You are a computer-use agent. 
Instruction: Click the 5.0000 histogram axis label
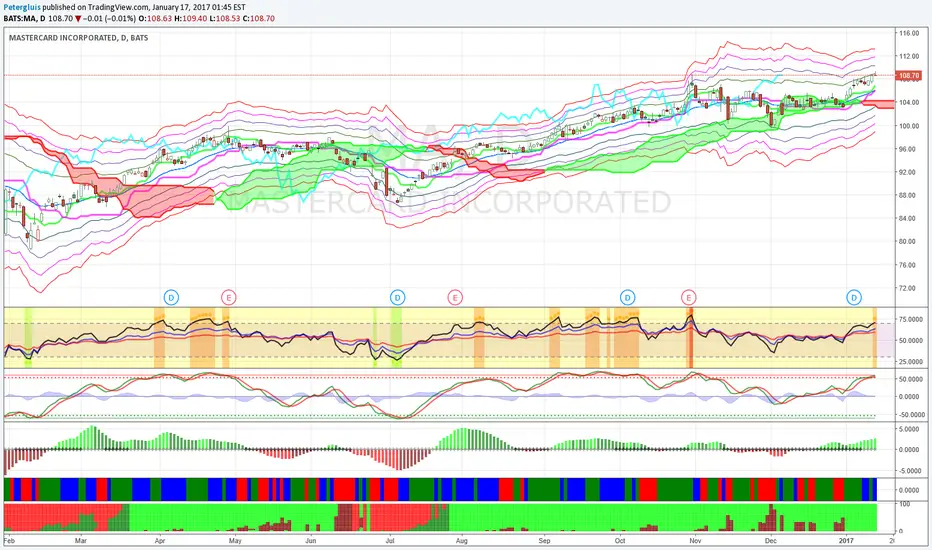[909, 429]
